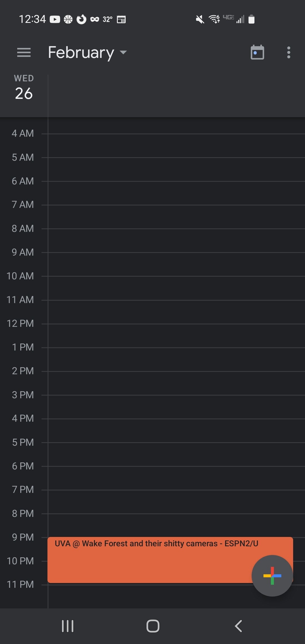Image resolution: width=305 pixels, height=644 pixels.
Task: Open the recent apps switcher
Action: (68, 626)
